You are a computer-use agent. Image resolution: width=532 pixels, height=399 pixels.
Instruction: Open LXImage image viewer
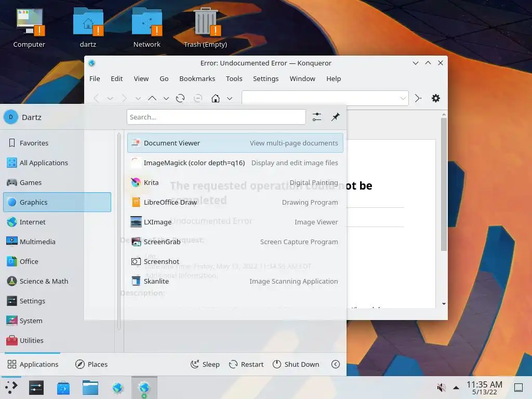(235, 222)
